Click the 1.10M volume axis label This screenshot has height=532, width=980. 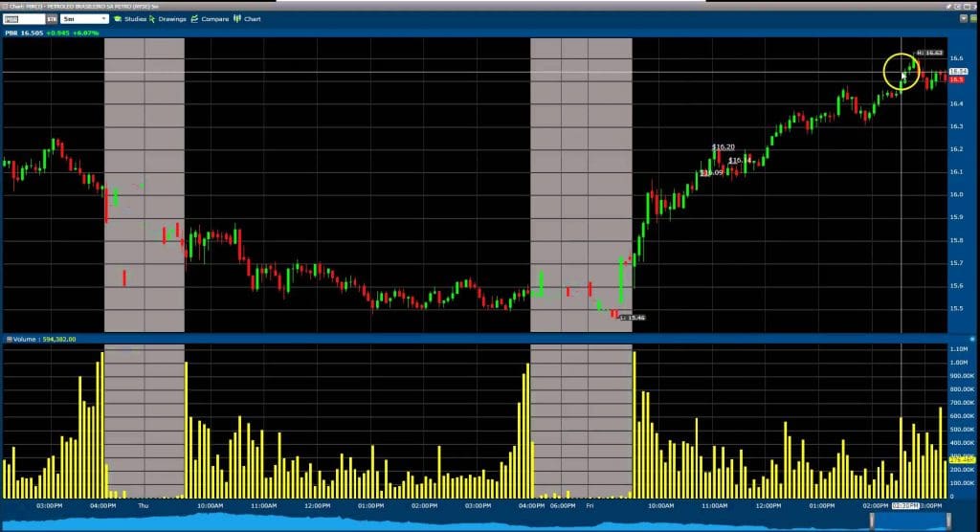[958, 349]
